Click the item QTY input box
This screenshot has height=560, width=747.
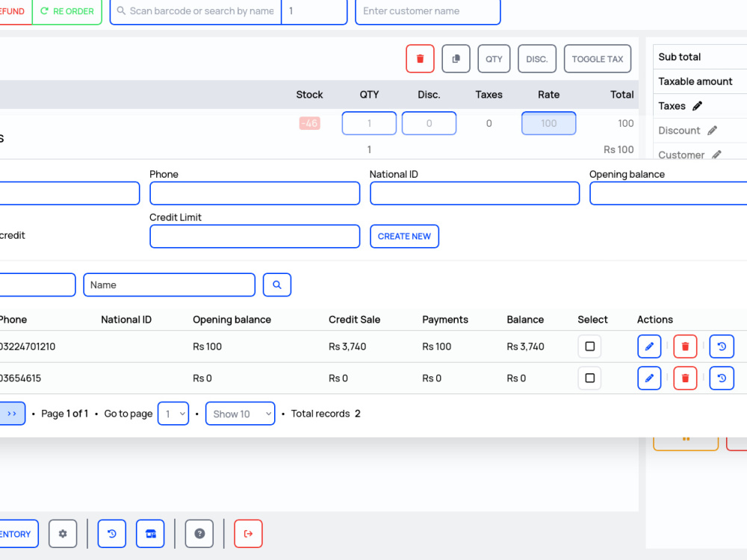click(x=369, y=123)
